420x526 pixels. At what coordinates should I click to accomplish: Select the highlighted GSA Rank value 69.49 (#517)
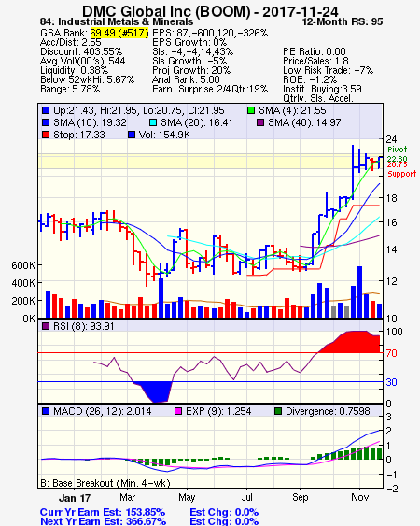tap(119, 33)
